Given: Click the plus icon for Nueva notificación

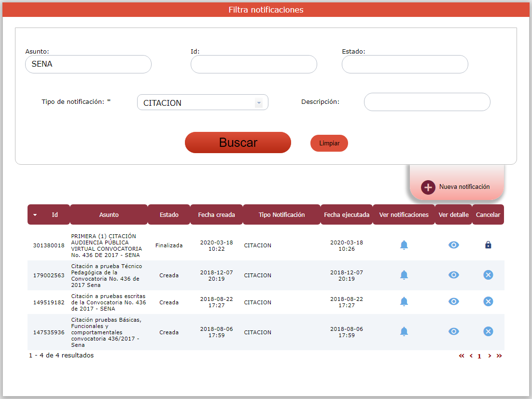Looking at the screenshot, I should click(428, 187).
